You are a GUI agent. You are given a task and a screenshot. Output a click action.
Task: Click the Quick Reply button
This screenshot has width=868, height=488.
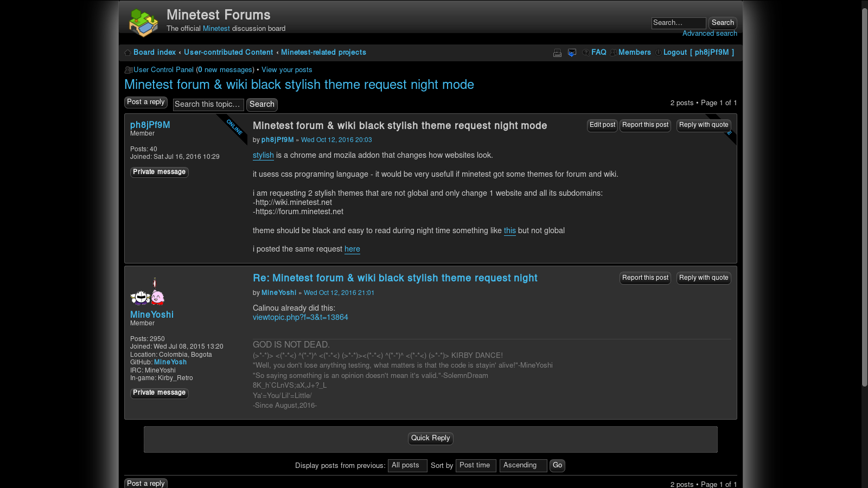click(430, 438)
